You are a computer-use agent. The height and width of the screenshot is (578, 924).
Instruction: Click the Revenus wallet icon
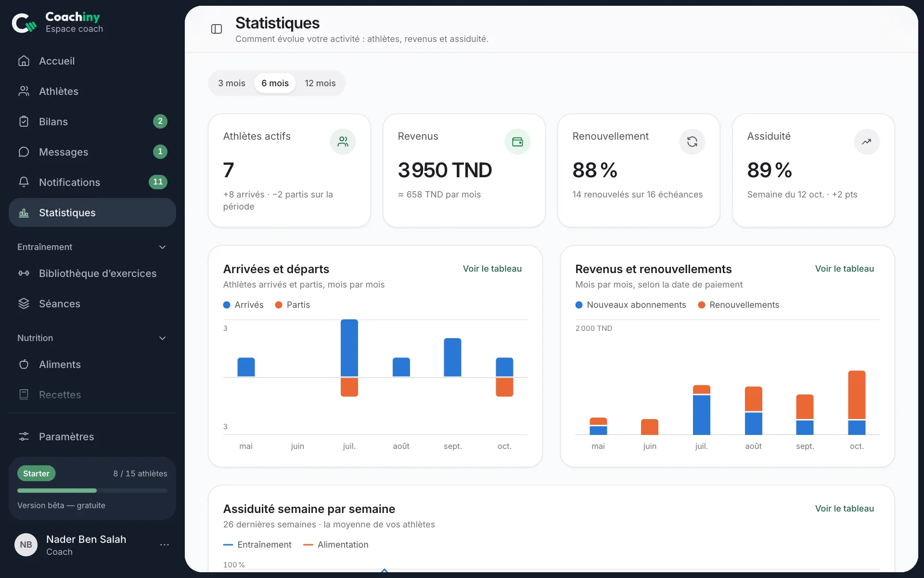click(x=517, y=142)
